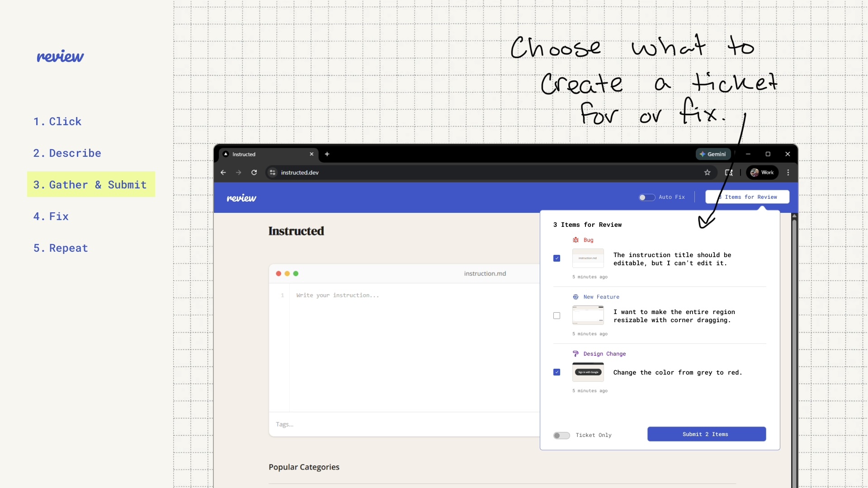Go to step 4. Fix

(x=51, y=216)
